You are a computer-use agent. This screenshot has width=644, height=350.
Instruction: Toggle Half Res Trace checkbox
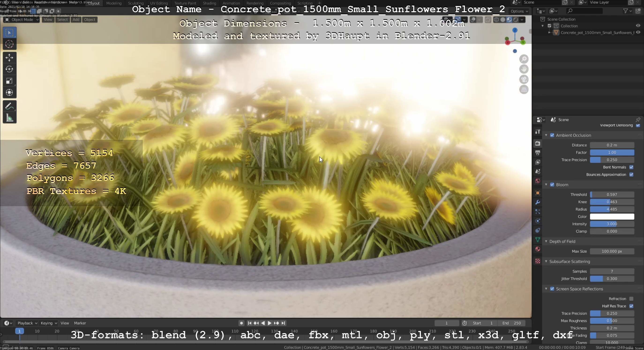tap(631, 306)
